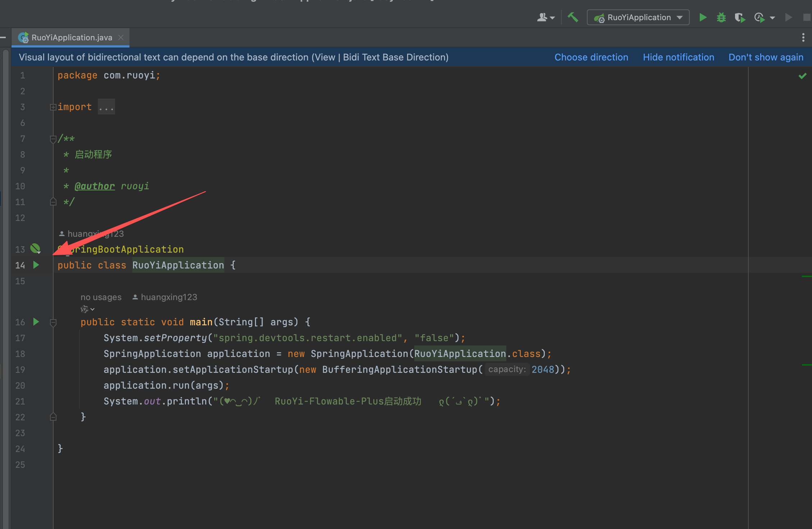Click the Profiler run icon in toolbar
The image size is (812, 529).
point(759,17)
